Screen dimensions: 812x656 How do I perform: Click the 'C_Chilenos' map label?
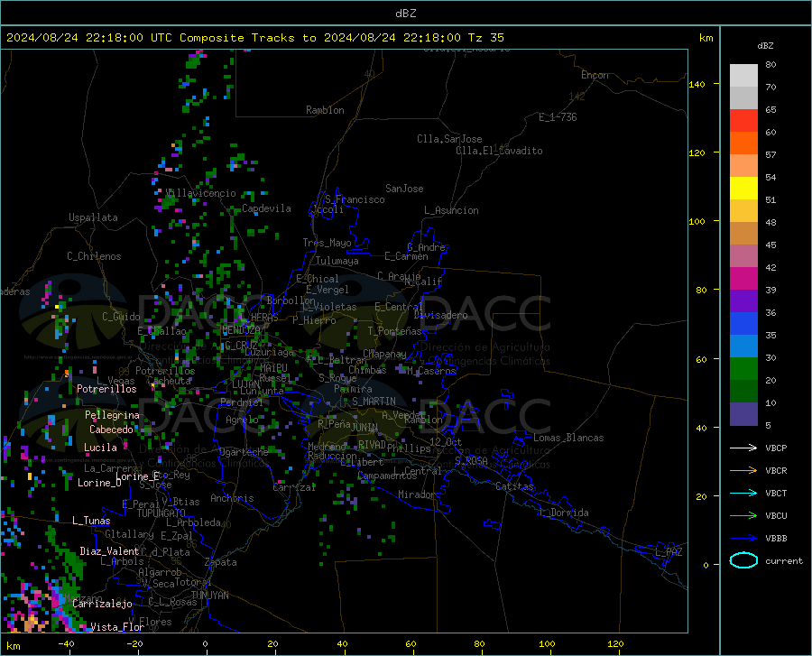(x=94, y=256)
